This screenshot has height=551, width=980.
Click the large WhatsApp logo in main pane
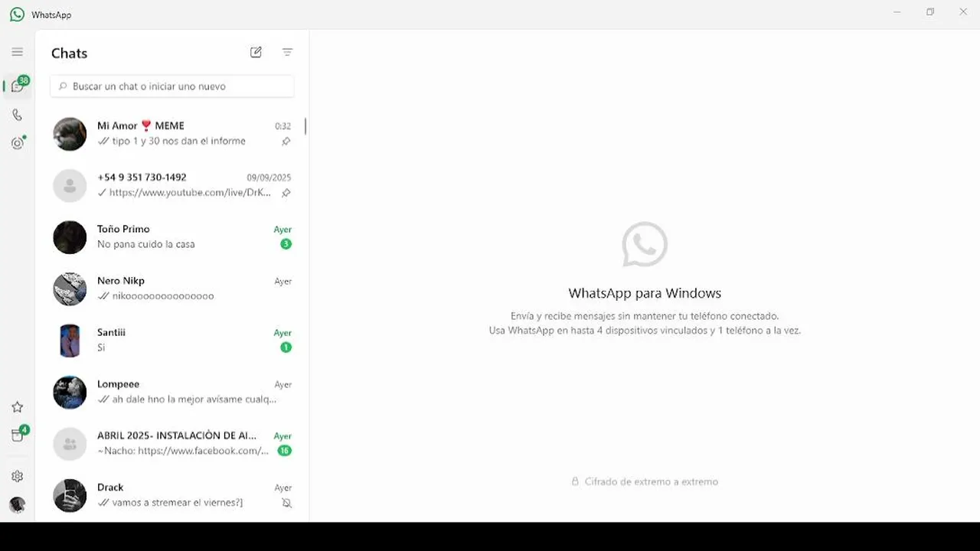[645, 245]
